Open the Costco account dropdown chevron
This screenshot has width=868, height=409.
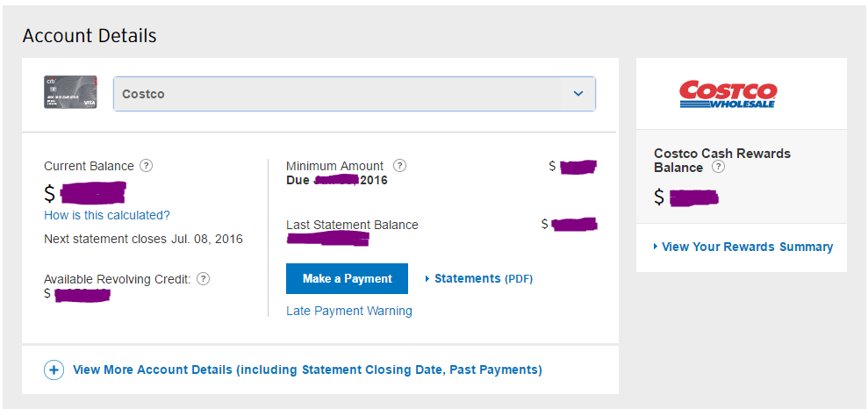pos(578,94)
